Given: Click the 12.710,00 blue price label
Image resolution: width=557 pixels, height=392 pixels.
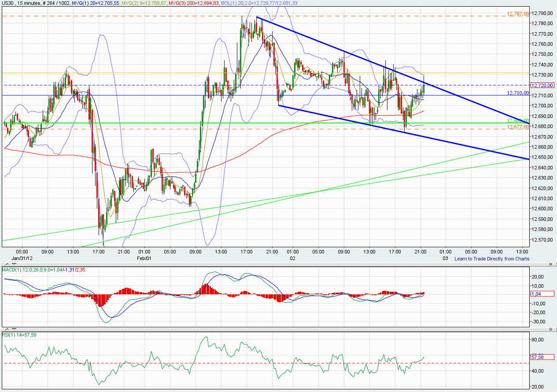Looking at the screenshot, I should pyautogui.click(x=518, y=93).
